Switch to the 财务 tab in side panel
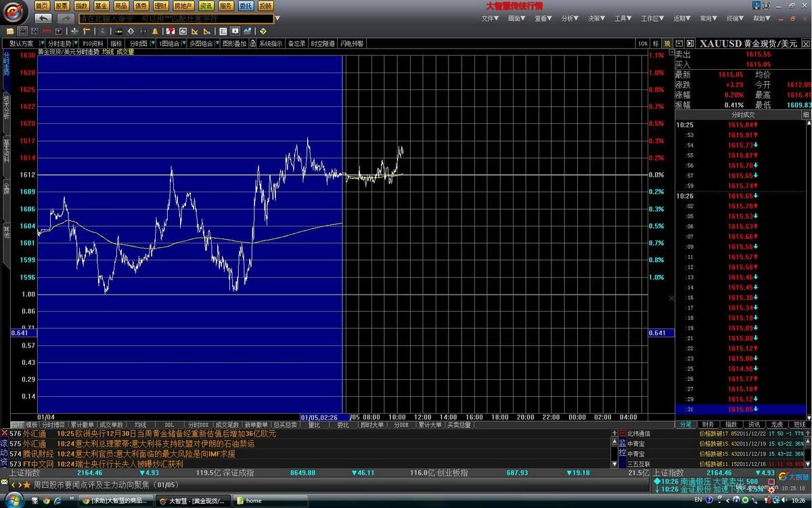Viewport: 812px width, 508px height. click(x=708, y=424)
